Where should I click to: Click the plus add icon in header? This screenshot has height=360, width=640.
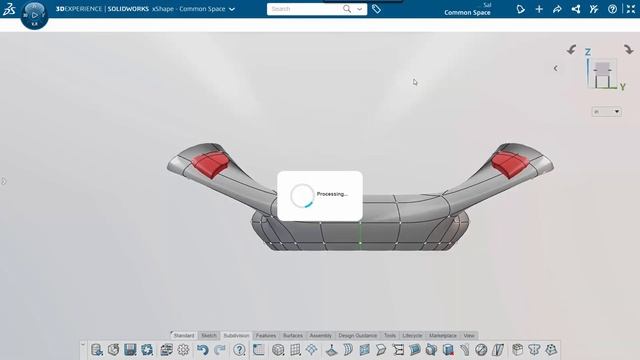pos(539,9)
